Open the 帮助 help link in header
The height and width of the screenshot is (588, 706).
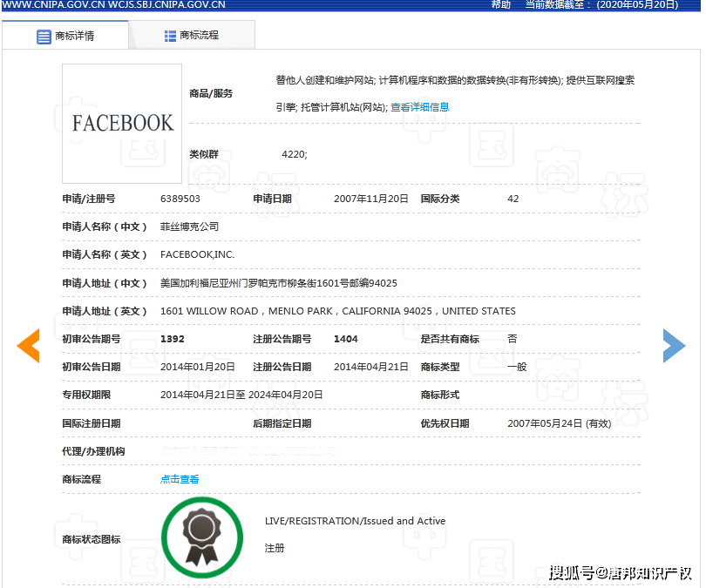[500, 4]
